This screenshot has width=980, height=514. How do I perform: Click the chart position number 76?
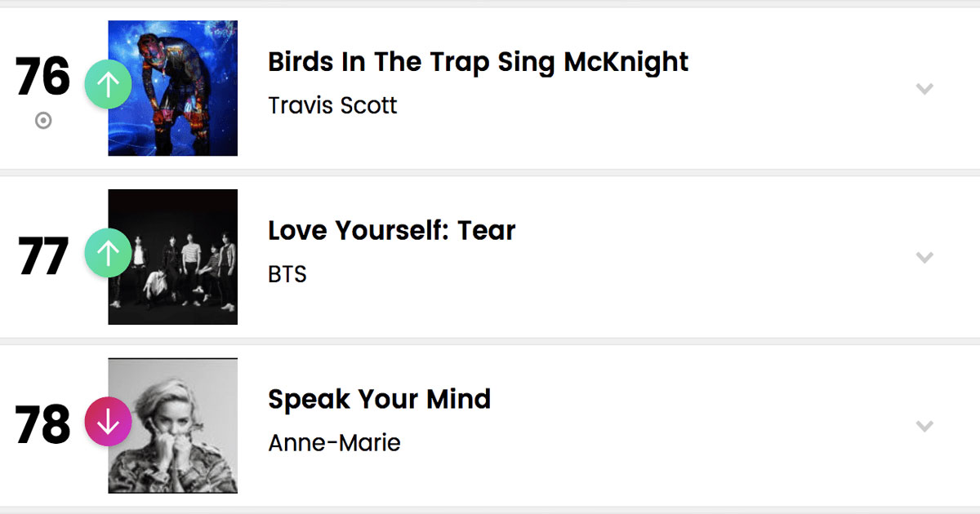[43, 78]
